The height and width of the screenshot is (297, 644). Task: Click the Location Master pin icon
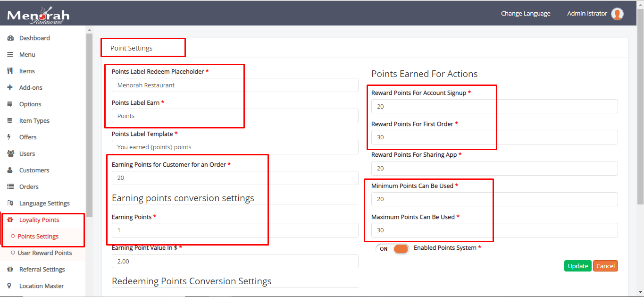[x=9, y=286]
